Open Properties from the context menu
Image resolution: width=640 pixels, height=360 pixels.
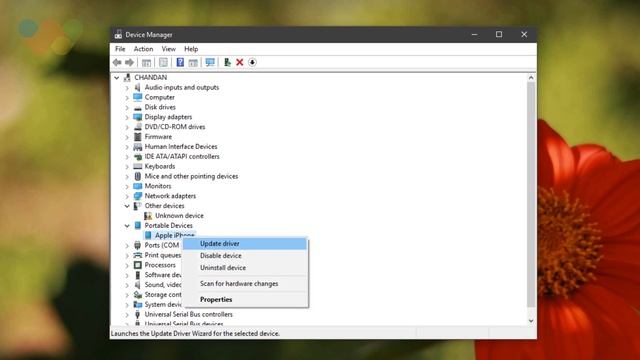(x=245, y=300)
